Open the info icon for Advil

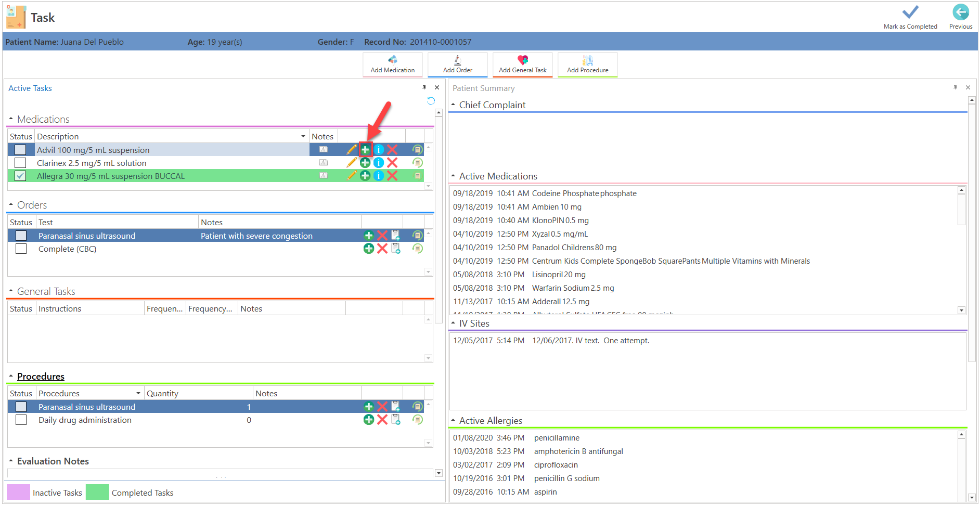click(x=379, y=150)
